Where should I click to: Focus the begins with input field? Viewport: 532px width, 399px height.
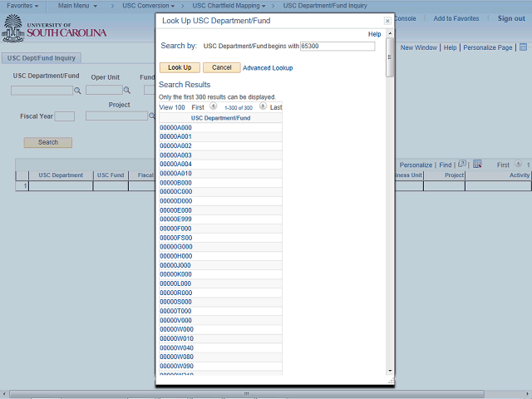pos(337,47)
